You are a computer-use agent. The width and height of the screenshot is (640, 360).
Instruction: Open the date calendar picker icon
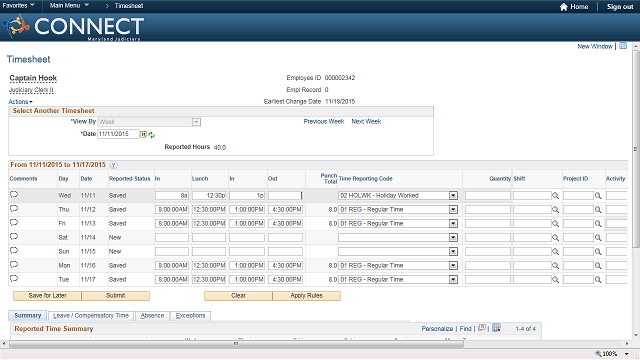point(143,134)
